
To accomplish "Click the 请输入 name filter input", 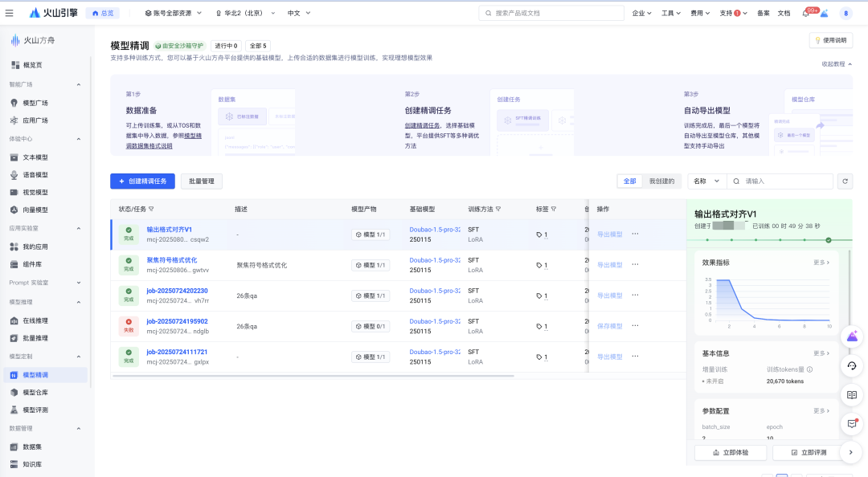I will pyautogui.click(x=780, y=181).
